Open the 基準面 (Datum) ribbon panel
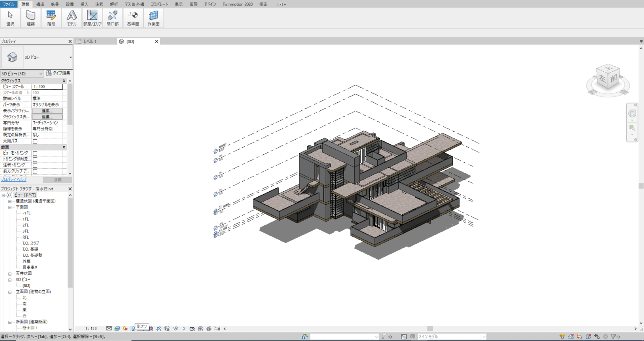 (133, 18)
